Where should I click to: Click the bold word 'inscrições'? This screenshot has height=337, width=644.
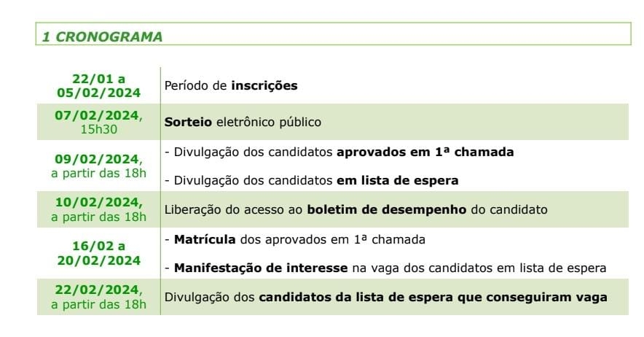point(264,85)
